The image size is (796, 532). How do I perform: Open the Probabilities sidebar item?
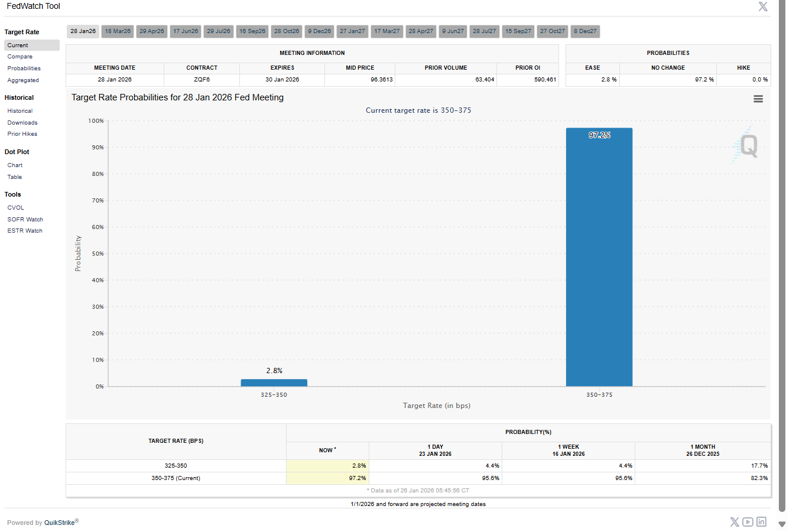[x=24, y=68]
